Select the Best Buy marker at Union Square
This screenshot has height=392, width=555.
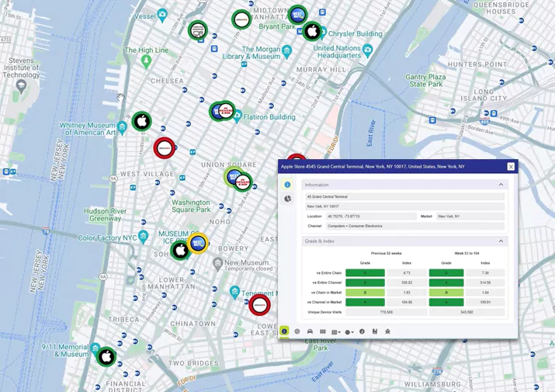point(232,176)
